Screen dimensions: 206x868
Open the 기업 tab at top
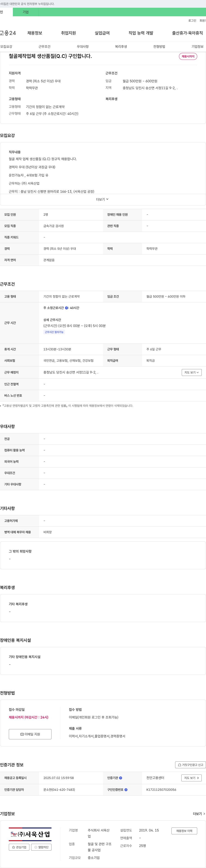pos(26,12)
